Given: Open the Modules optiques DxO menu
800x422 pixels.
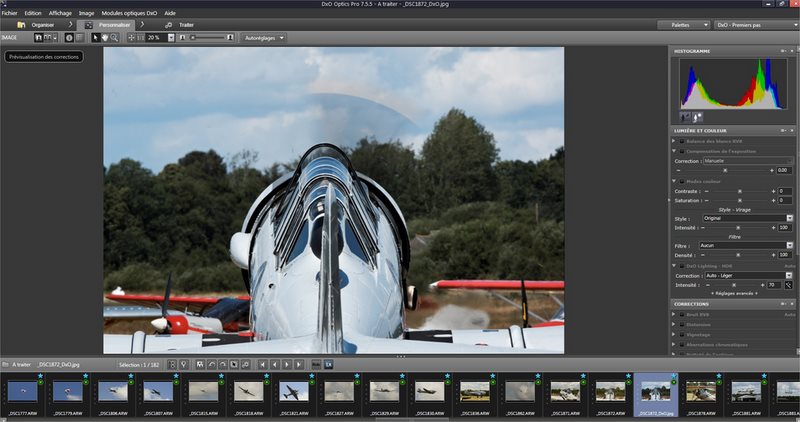Looking at the screenshot, I should (x=129, y=13).
